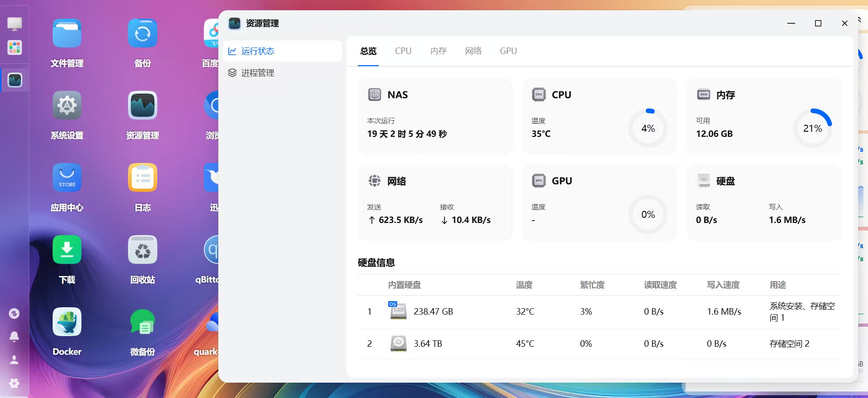
Task: Select the 238.47 GB disk row
Action: point(599,312)
